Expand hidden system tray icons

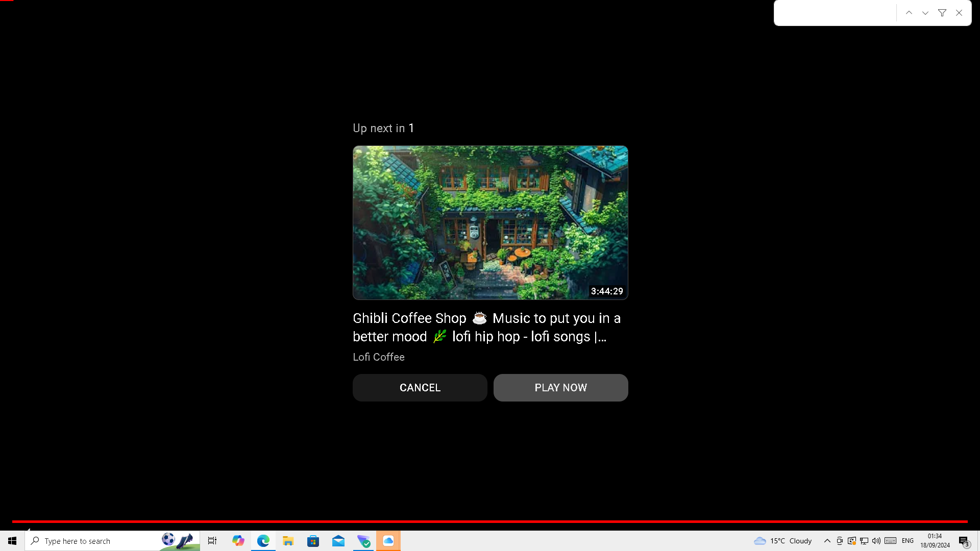pyautogui.click(x=827, y=541)
